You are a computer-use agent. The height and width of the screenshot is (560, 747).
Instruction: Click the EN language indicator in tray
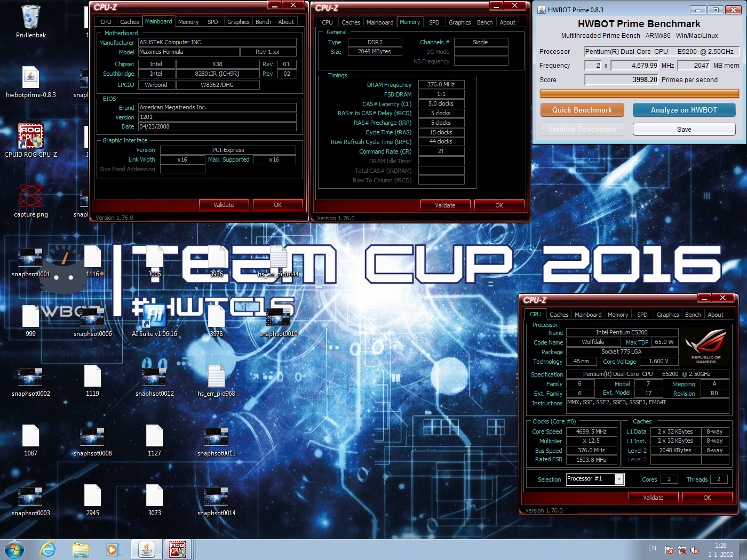click(x=652, y=548)
